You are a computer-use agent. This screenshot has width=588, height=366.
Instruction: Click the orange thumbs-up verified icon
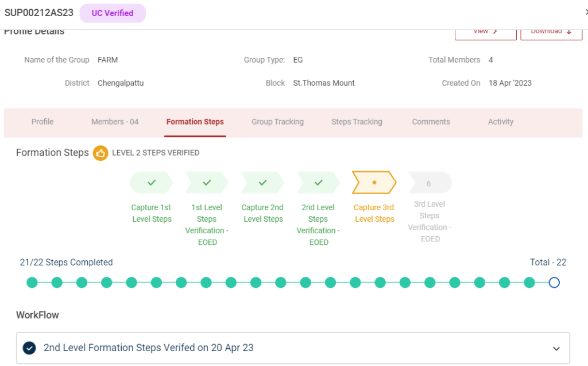click(x=100, y=153)
